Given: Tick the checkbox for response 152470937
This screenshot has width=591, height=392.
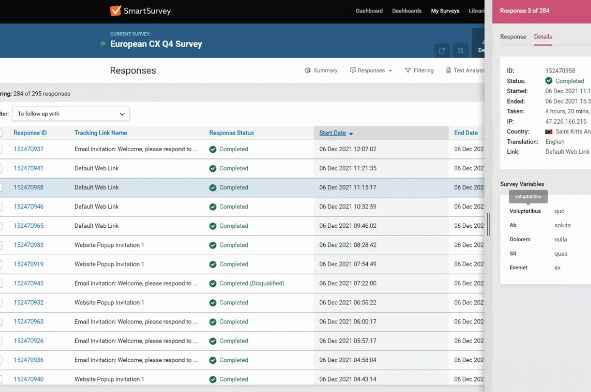Looking at the screenshot, I should click(0, 149).
